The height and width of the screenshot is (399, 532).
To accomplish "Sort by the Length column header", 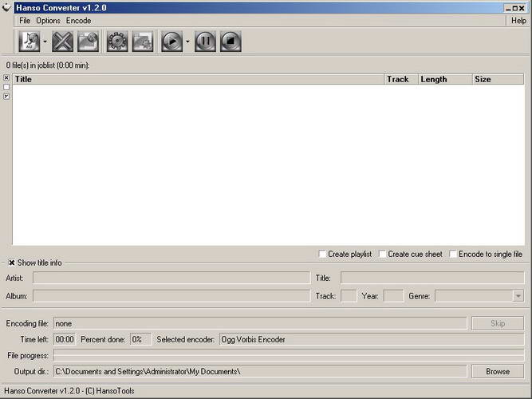I will coord(445,79).
